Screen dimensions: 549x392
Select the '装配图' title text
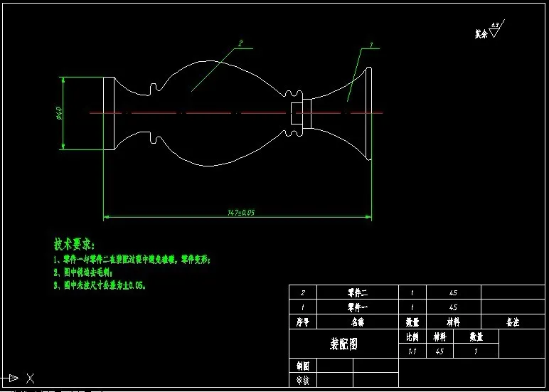point(343,344)
